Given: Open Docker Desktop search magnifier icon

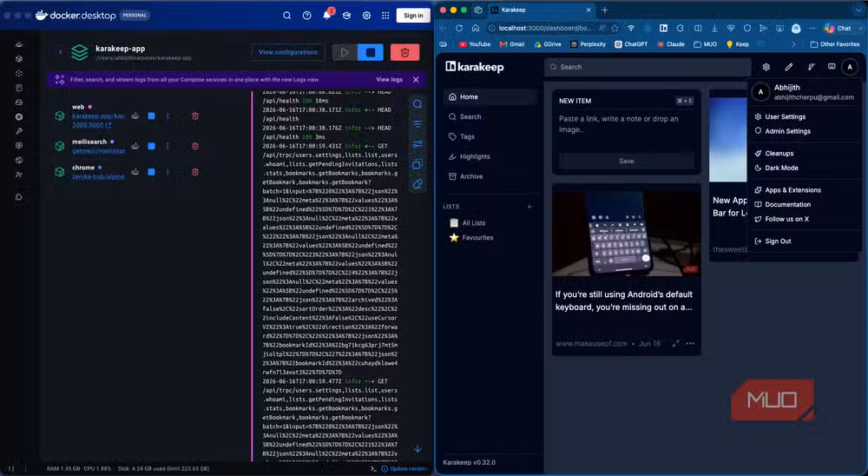Looking at the screenshot, I should tap(286, 16).
